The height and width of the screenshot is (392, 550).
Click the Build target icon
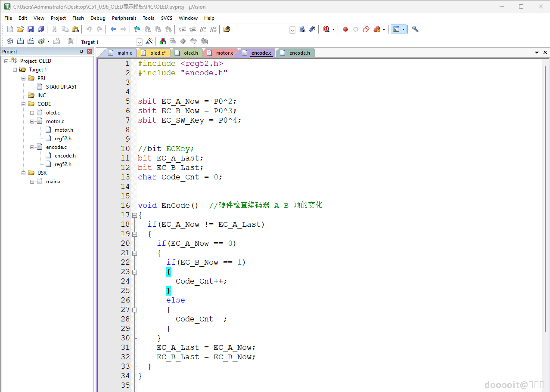tap(20, 41)
